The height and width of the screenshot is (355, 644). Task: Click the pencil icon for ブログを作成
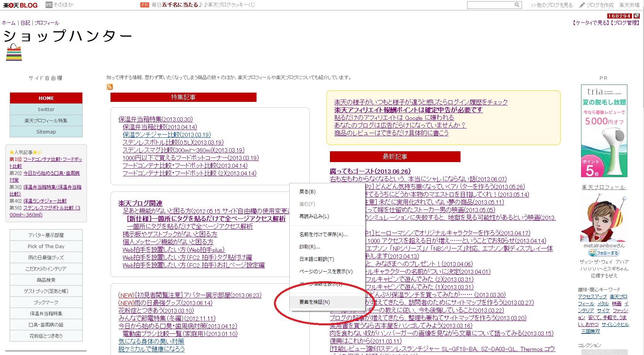pyautogui.click(x=582, y=5)
